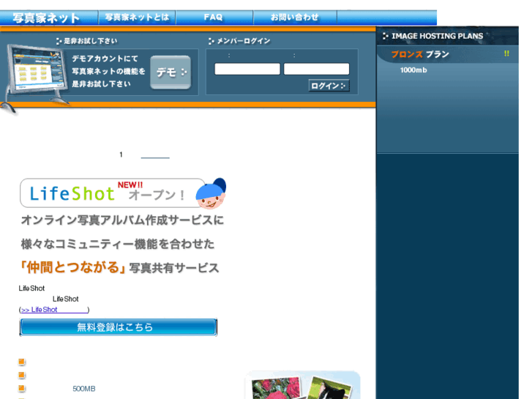Image resolution: width=532 pixels, height=399 pixels.
Task: Click the 「仲間とつながる」 orange headline text
Action: 73,267
